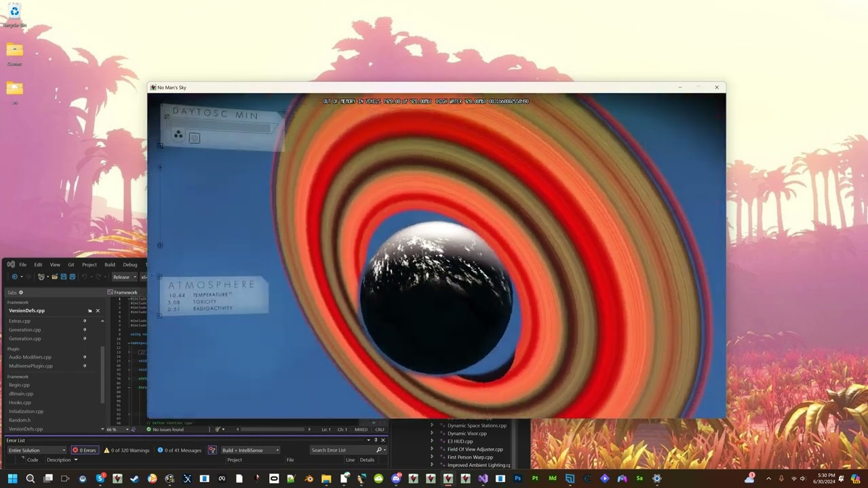Open the File menu
Viewport: 868px width, 488px height.
click(x=22, y=264)
